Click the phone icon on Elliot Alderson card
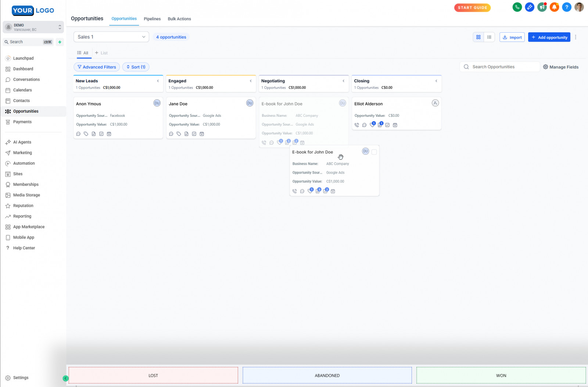 click(356, 125)
